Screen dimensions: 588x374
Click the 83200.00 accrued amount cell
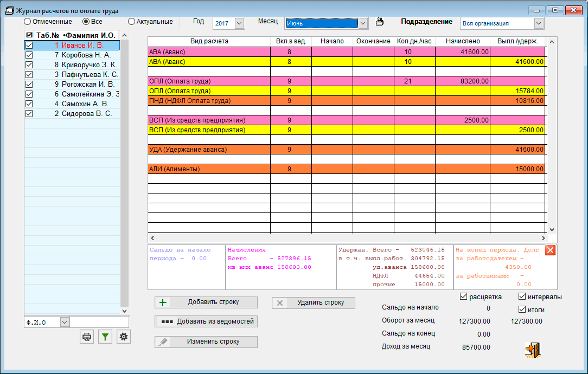[463, 81]
